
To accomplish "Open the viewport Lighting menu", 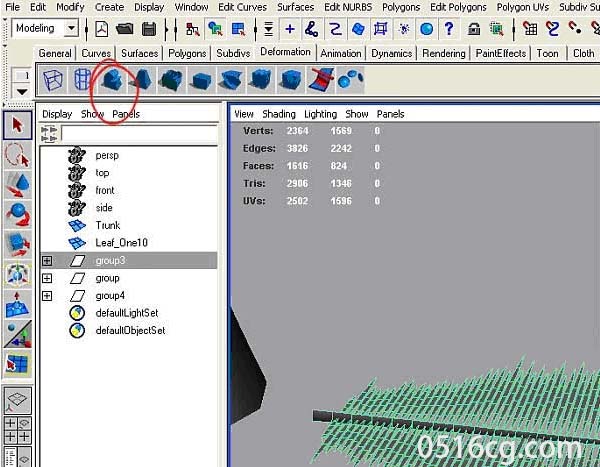I will pos(320,114).
